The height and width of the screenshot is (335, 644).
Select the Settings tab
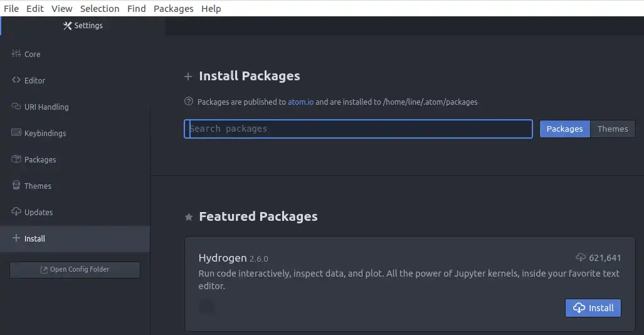(x=83, y=26)
